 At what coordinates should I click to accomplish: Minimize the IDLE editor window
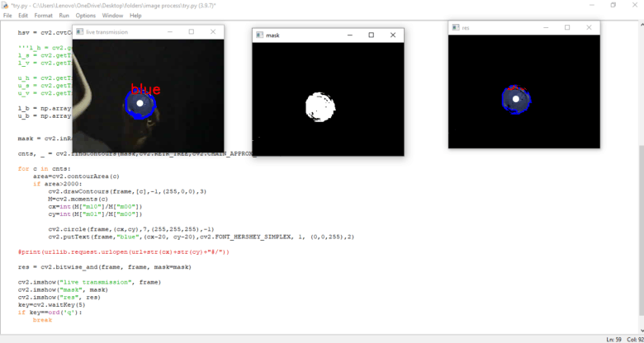(592, 5)
